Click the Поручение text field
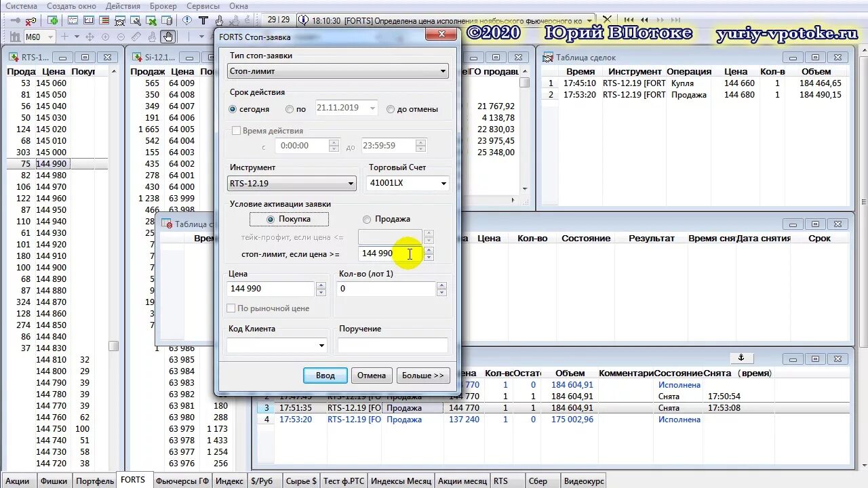This screenshot has width=868, height=488. [393, 345]
